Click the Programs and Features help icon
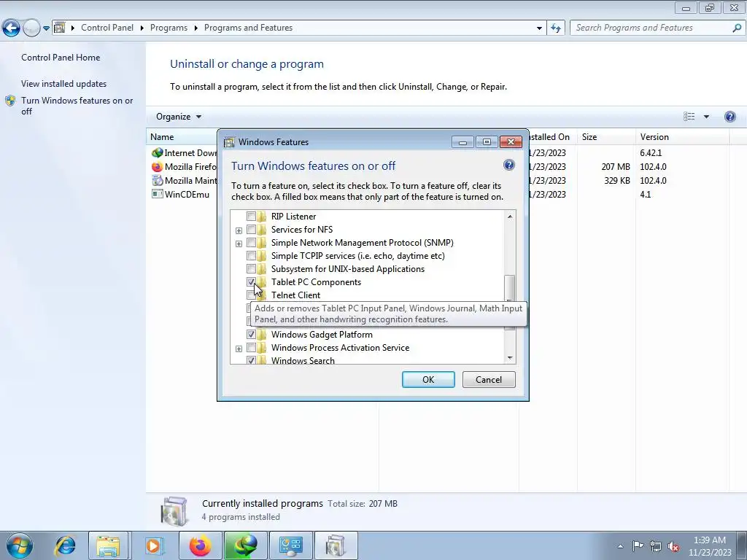The image size is (747, 560). point(729,117)
